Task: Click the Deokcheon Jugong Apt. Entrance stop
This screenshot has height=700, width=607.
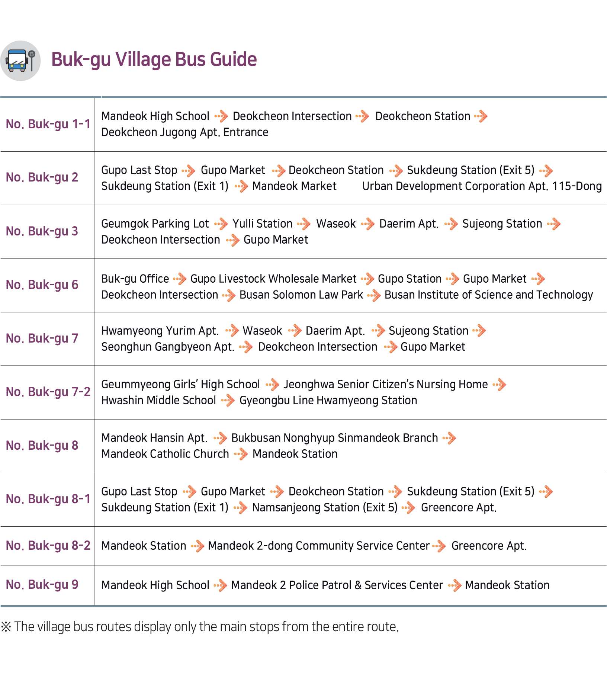Action: [184, 132]
